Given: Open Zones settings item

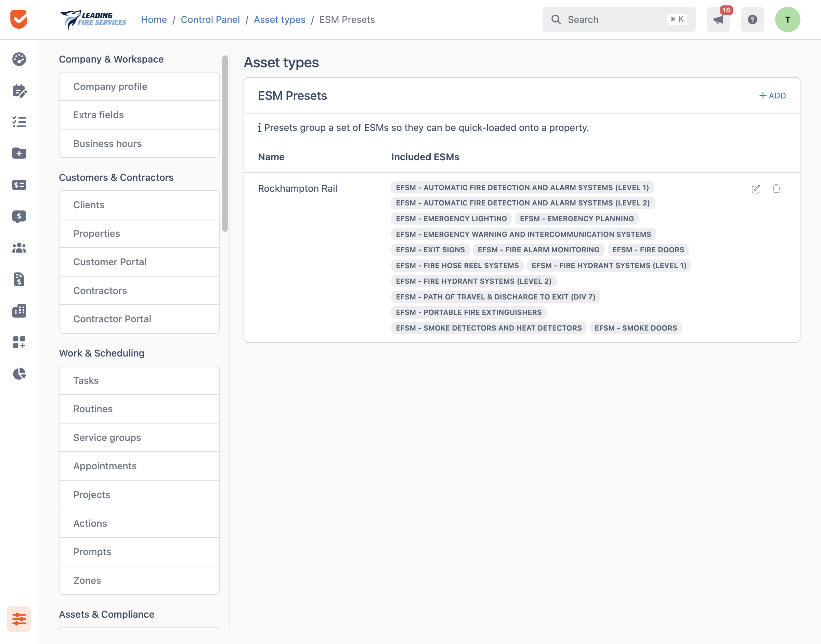Looking at the screenshot, I should click(x=139, y=580).
